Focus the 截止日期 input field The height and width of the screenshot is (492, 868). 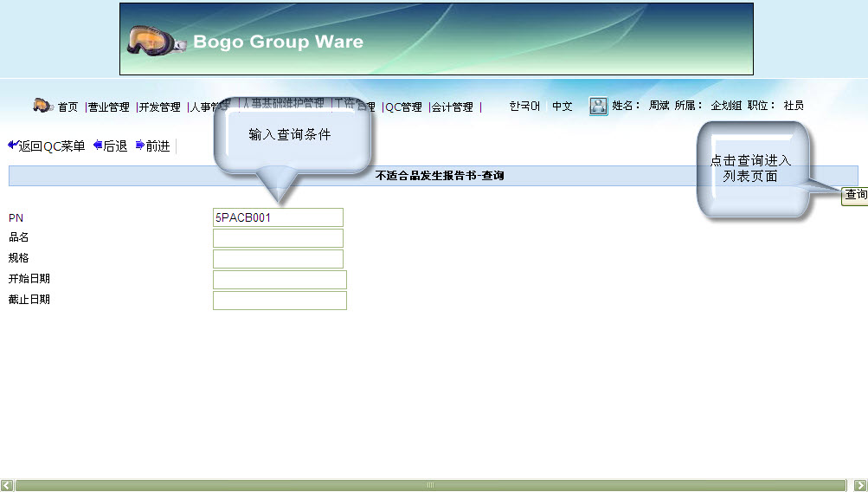coord(280,301)
